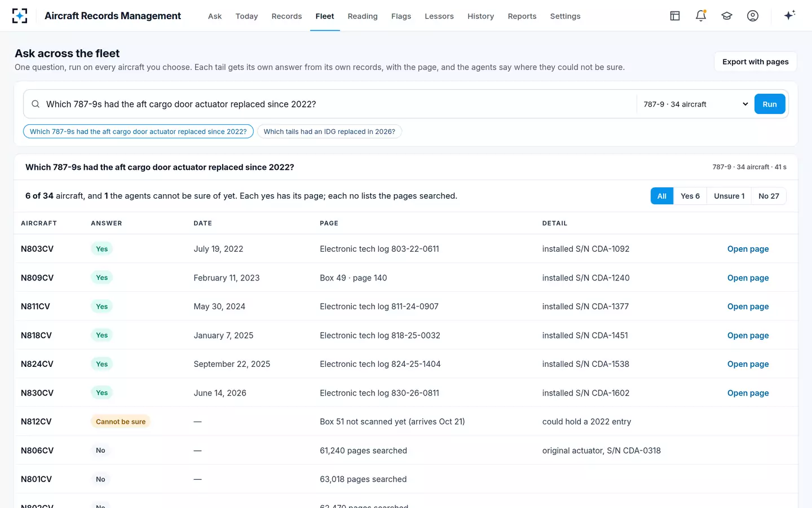Open the layout panel icon
This screenshot has width=812, height=508.
[675, 16]
